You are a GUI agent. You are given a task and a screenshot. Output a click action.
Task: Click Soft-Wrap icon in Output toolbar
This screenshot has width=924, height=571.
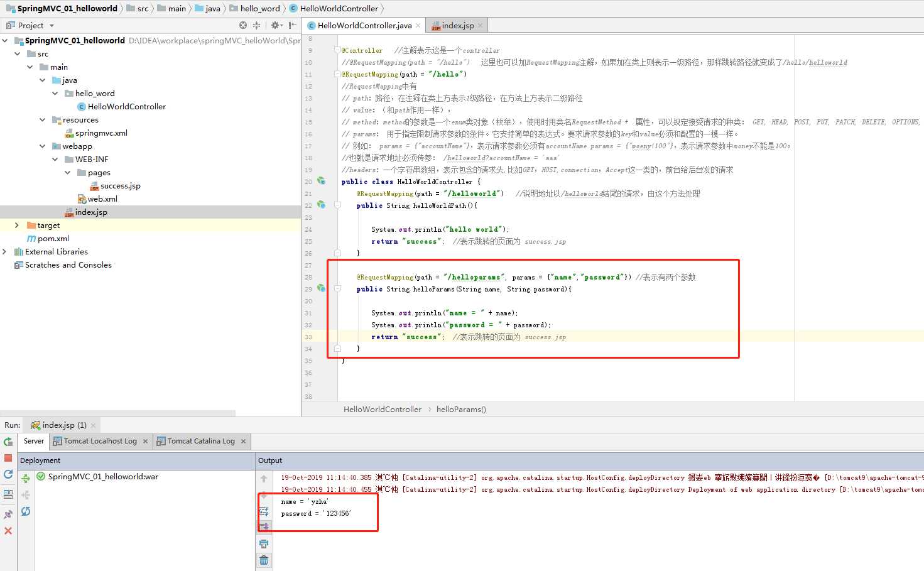pos(264,511)
